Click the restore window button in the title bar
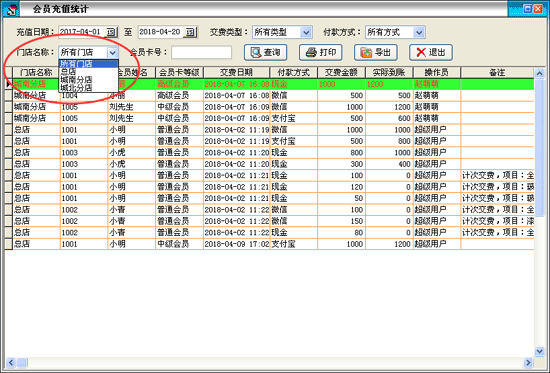 [527, 9]
